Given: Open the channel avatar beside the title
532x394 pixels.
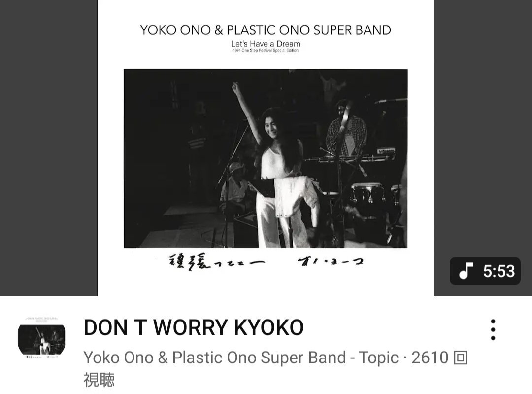Looking at the screenshot, I should tap(41, 338).
